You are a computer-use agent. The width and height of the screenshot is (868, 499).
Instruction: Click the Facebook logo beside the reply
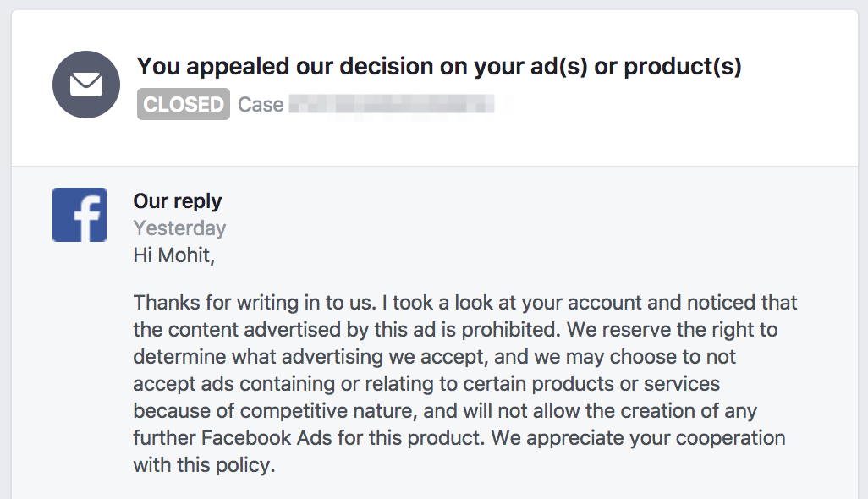pyautogui.click(x=80, y=215)
